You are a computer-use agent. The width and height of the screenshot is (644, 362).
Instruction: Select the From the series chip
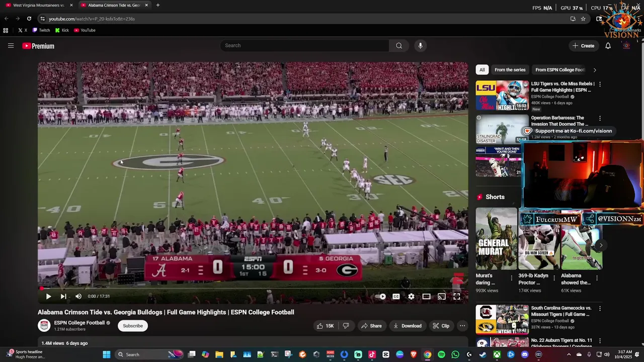pos(510,70)
